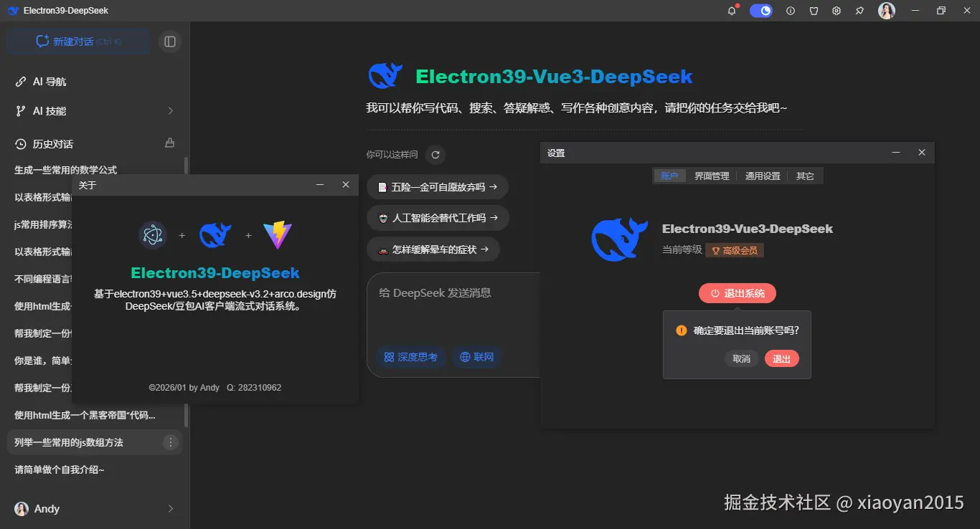Expand the Andy account chevron
This screenshot has height=529, width=980.
click(171, 508)
